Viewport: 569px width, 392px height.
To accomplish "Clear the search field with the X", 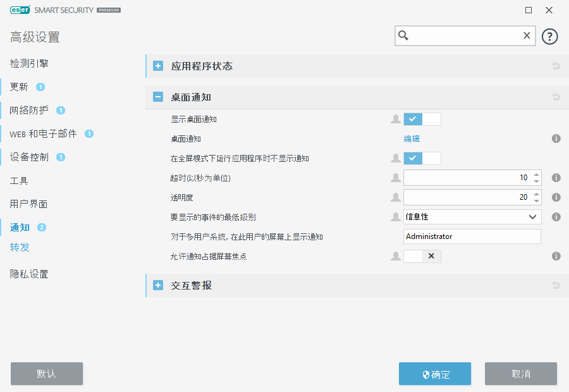I will click(527, 35).
